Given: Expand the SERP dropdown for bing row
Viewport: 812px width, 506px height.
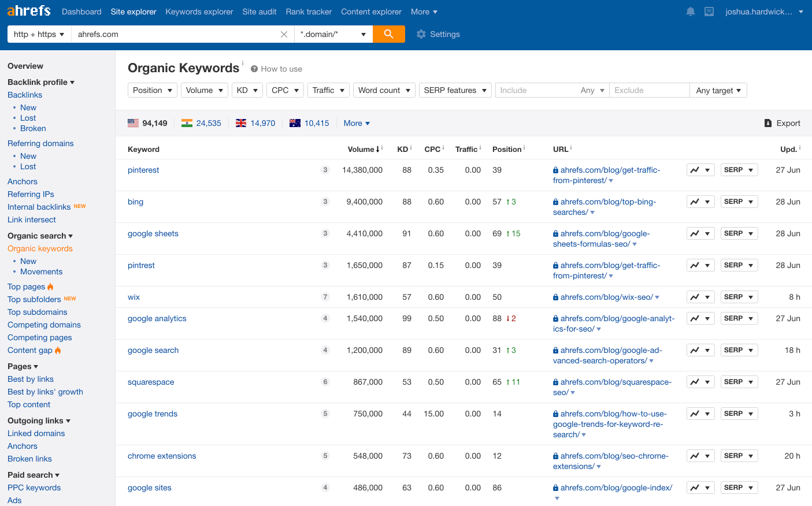Looking at the screenshot, I should 739,202.
